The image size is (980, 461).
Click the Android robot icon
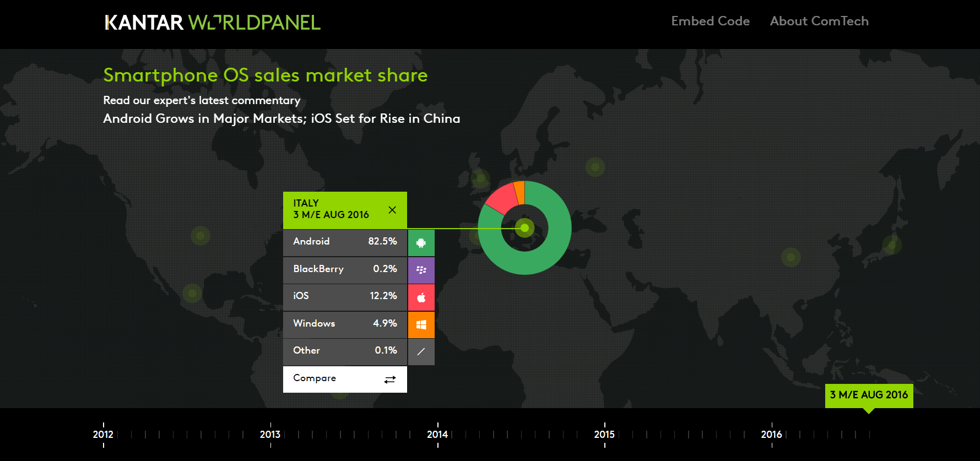(x=421, y=243)
